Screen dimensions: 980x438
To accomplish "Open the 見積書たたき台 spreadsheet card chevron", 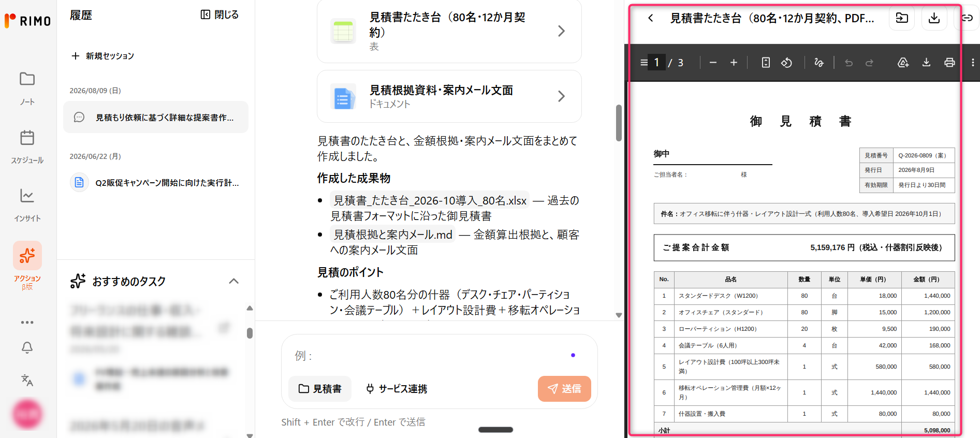I will click(x=561, y=31).
